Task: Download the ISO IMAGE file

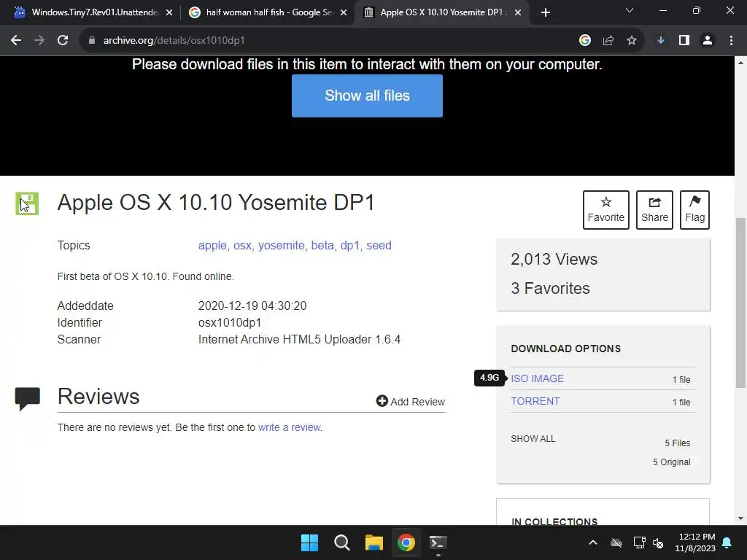Action: (537, 378)
